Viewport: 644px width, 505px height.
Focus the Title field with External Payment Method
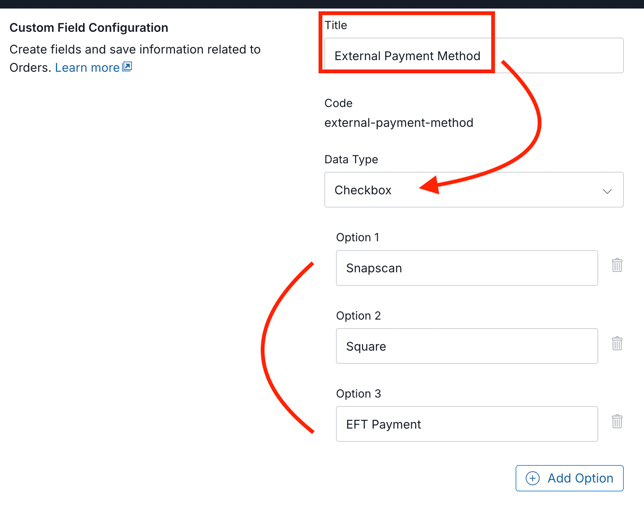pos(473,56)
